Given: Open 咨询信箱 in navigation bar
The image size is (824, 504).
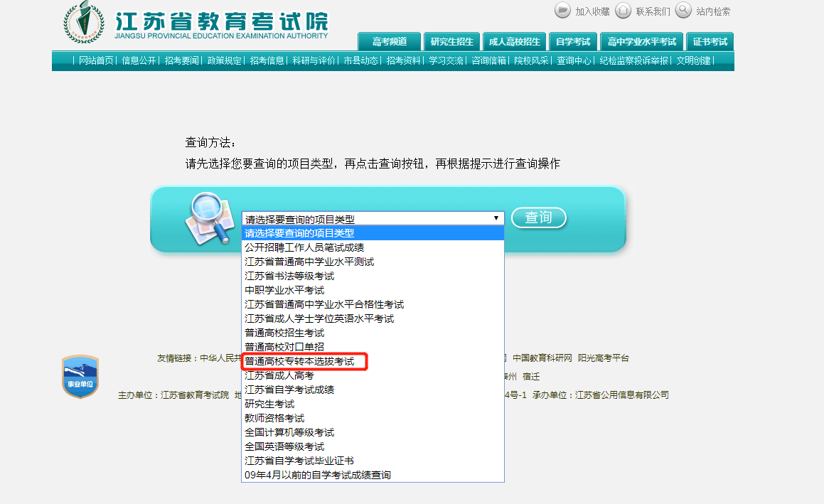Looking at the screenshot, I should coord(488,61).
